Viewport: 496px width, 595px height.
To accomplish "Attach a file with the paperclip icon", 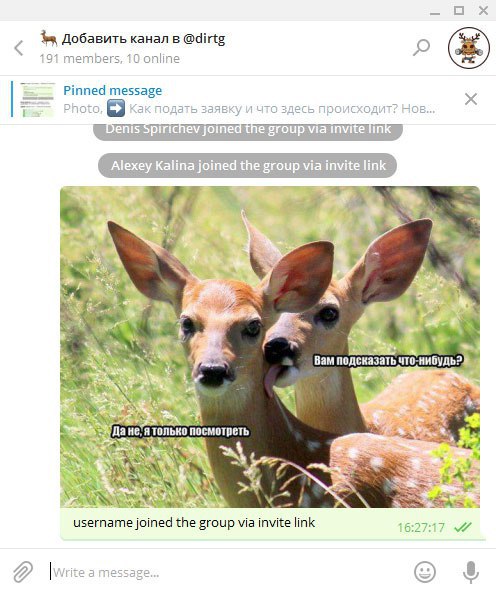I will (23, 571).
